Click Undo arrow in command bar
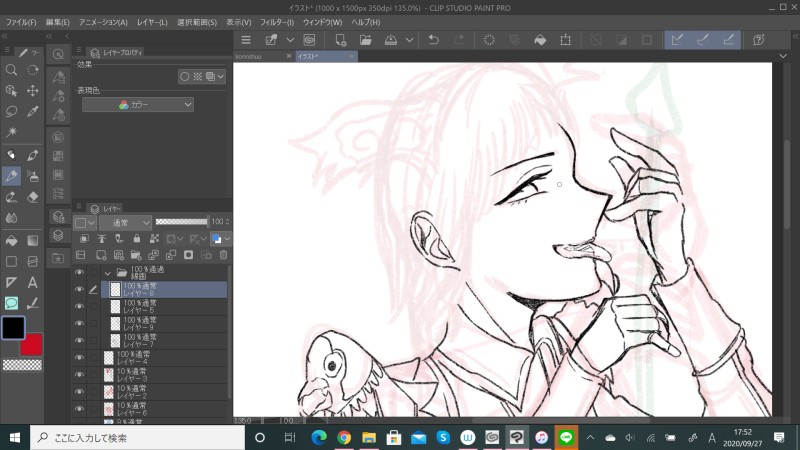Viewport: 800px width, 450px height. (434, 40)
